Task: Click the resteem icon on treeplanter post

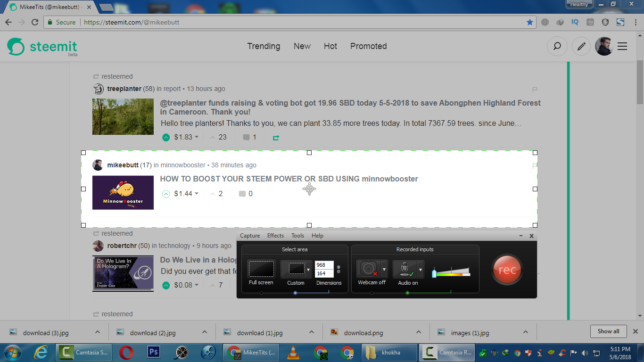Action: 276,138
